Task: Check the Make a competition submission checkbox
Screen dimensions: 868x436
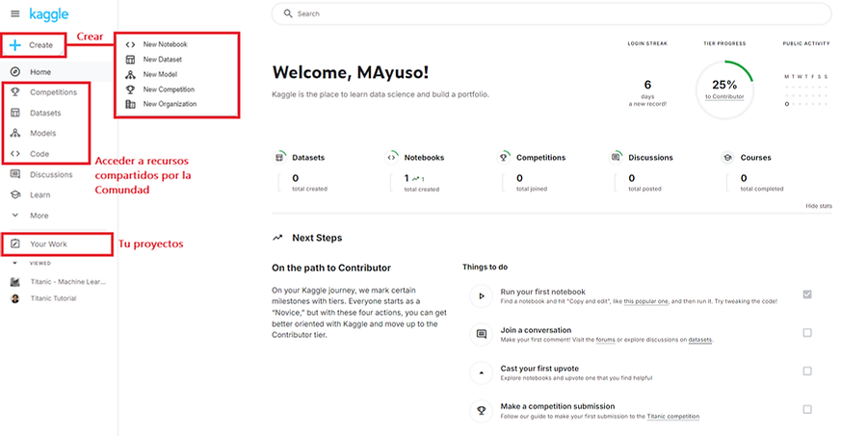Action: [807, 409]
